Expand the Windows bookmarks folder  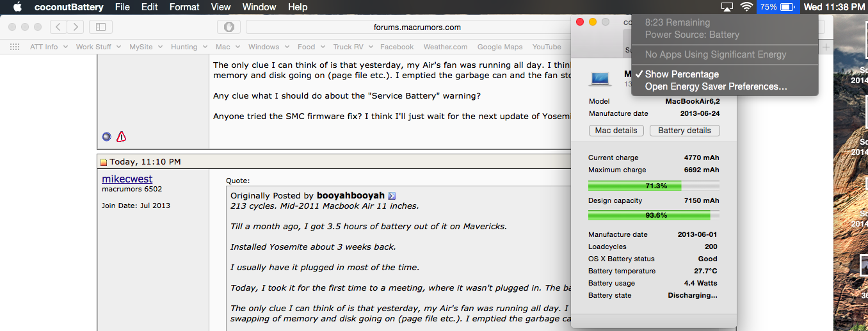(269, 47)
